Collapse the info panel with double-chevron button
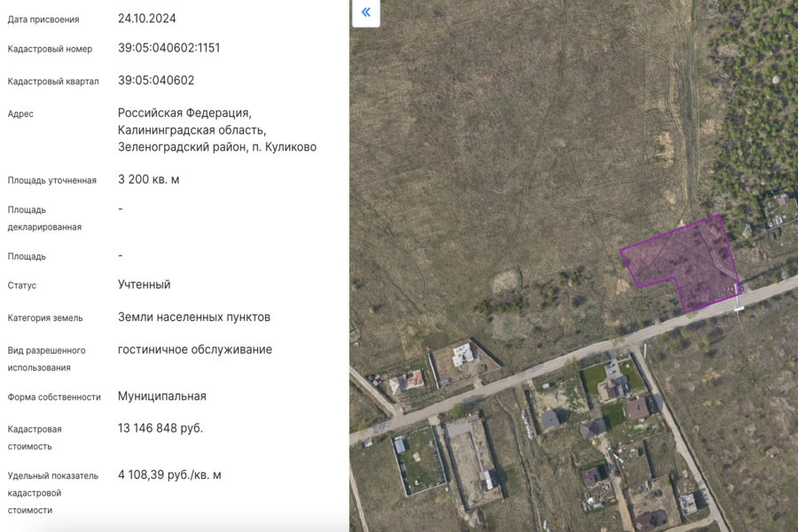The width and height of the screenshot is (798, 532). point(366,13)
